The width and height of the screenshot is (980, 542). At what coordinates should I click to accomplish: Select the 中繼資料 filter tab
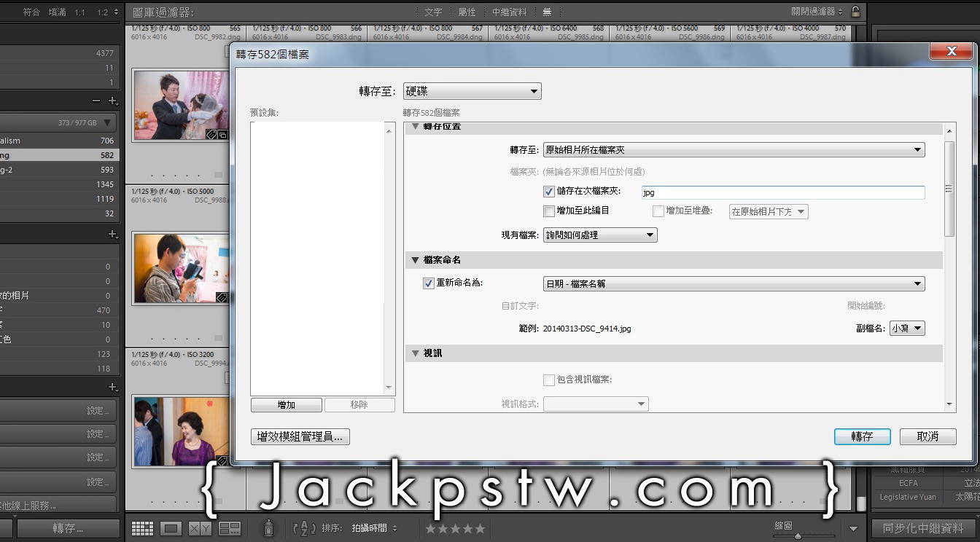point(509,12)
